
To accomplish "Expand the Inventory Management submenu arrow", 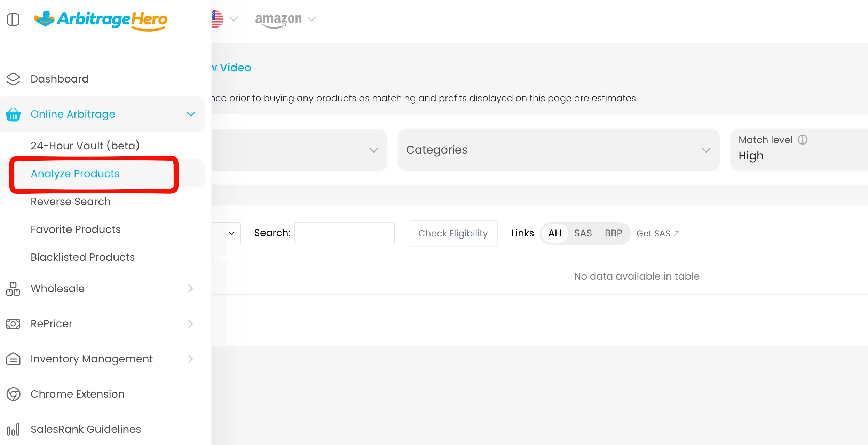I will point(190,359).
